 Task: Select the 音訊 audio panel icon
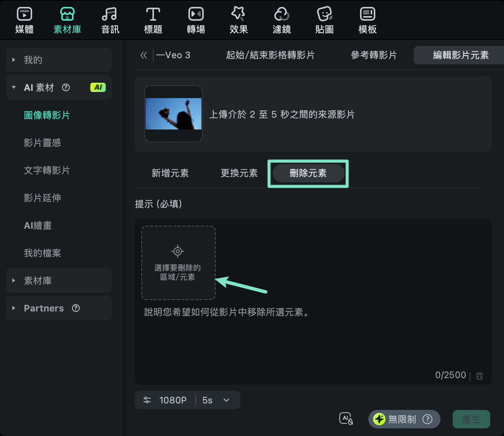pyautogui.click(x=110, y=19)
